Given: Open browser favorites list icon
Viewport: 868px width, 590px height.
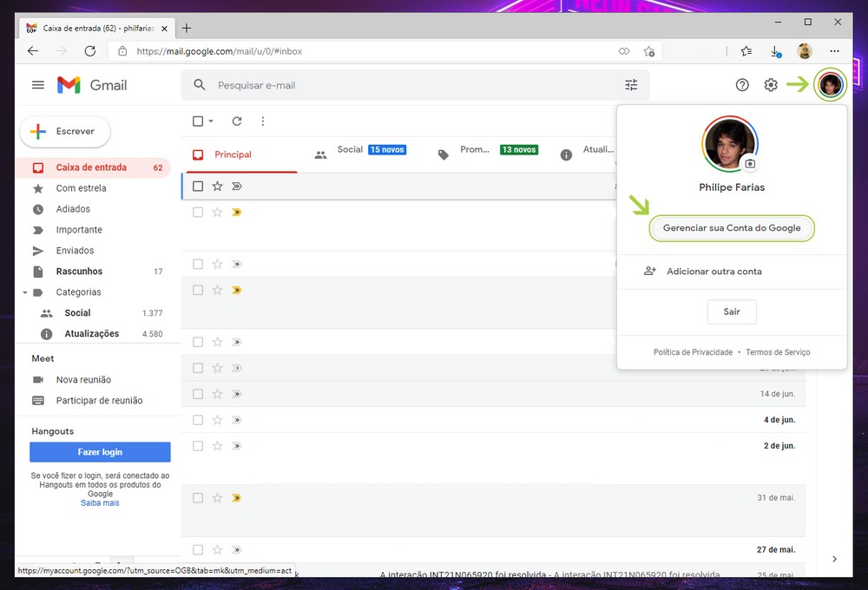Looking at the screenshot, I should pos(746,51).
